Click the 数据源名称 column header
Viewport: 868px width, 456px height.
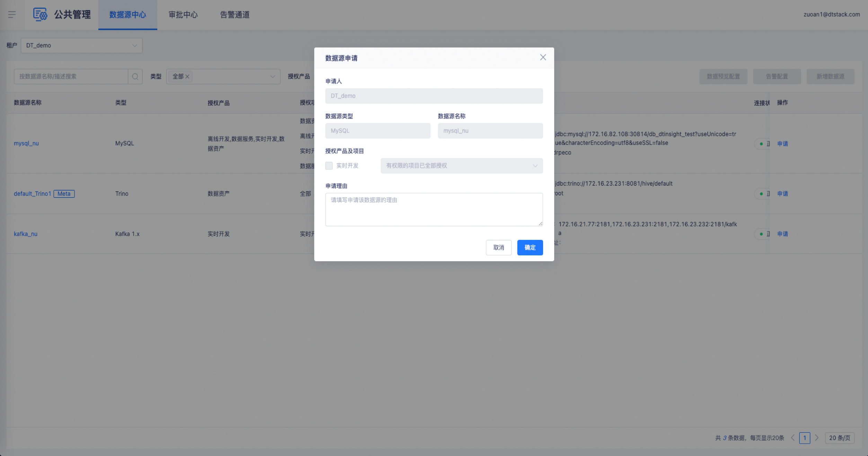coord(28,103)
